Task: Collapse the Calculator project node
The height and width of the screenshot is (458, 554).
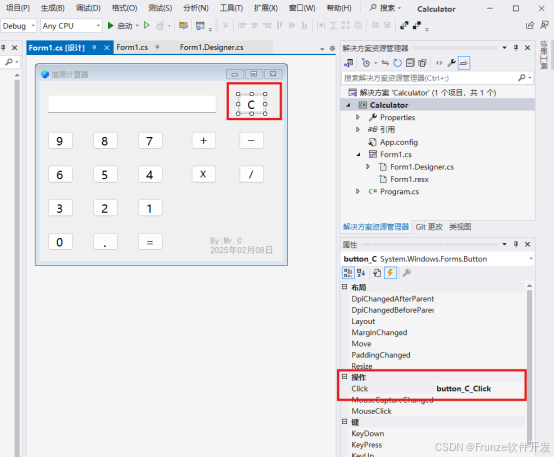Action: pyautogui.click(x=348, y=105)
